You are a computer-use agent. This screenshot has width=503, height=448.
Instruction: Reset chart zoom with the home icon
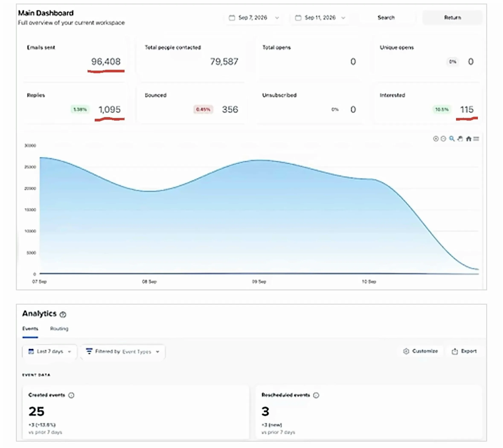[x=468, y=139]
